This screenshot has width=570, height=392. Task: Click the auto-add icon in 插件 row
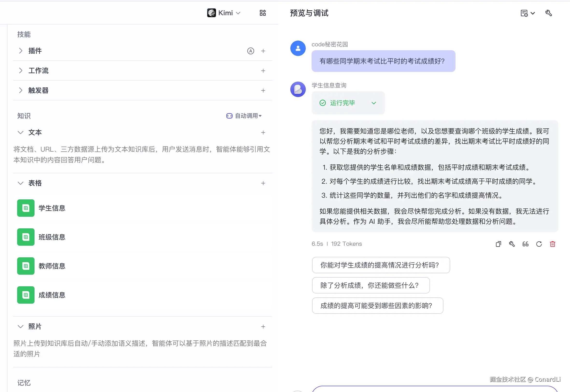click(x=250, y=51)
